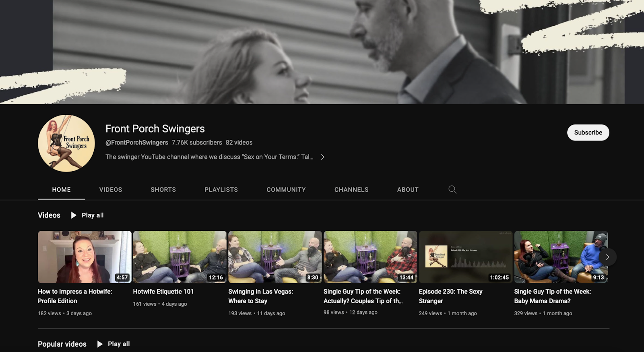The image size is (644, 352).
Task: Open the Swinging in Las Vegas thumbnail
Action: (275, 257)
